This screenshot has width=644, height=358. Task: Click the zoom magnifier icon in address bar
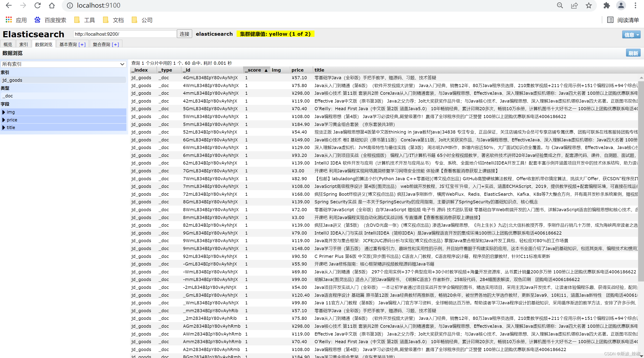(x=560, y=6)
